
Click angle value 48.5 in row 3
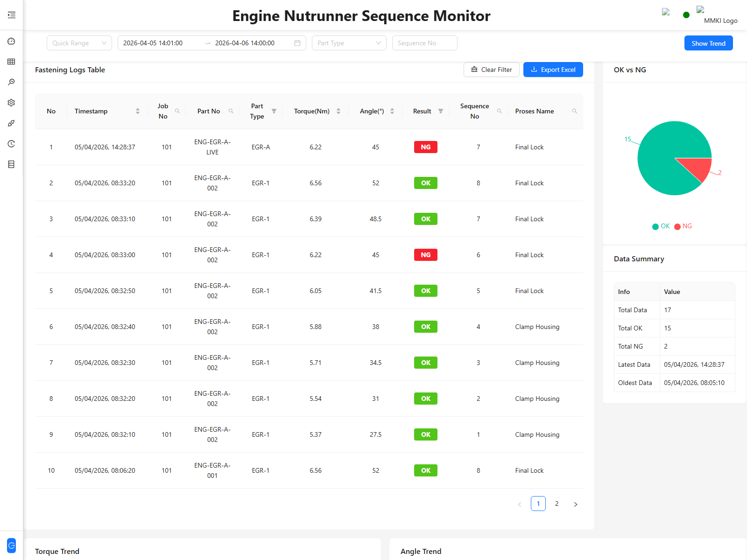click(376, 219)
